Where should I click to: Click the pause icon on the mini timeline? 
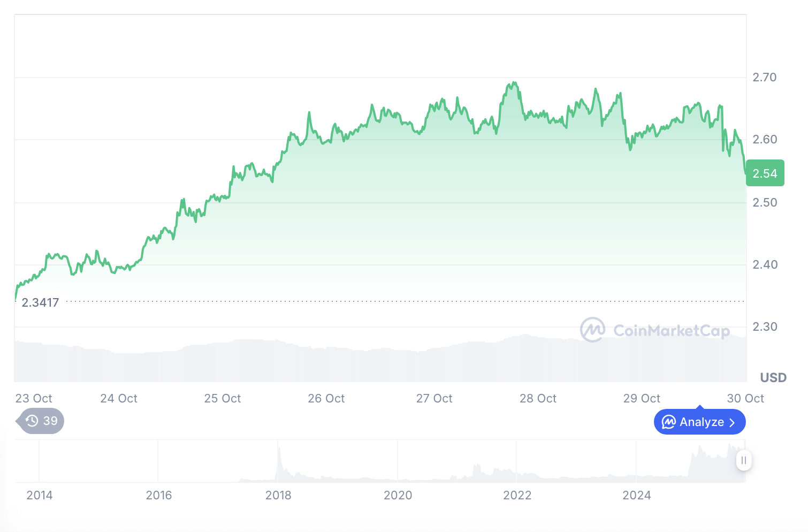click(x=744, y=460)
